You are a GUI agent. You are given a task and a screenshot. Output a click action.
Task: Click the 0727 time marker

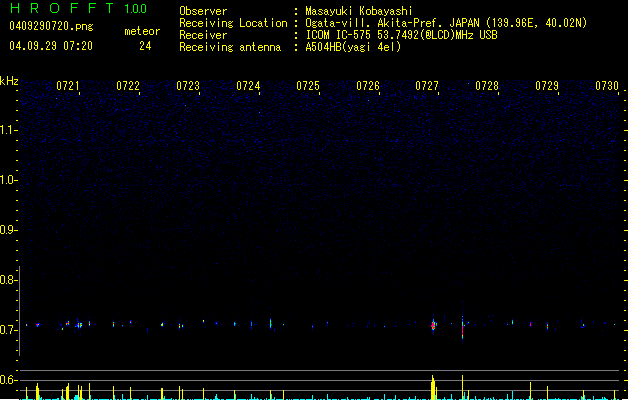(x=427, y=86)
